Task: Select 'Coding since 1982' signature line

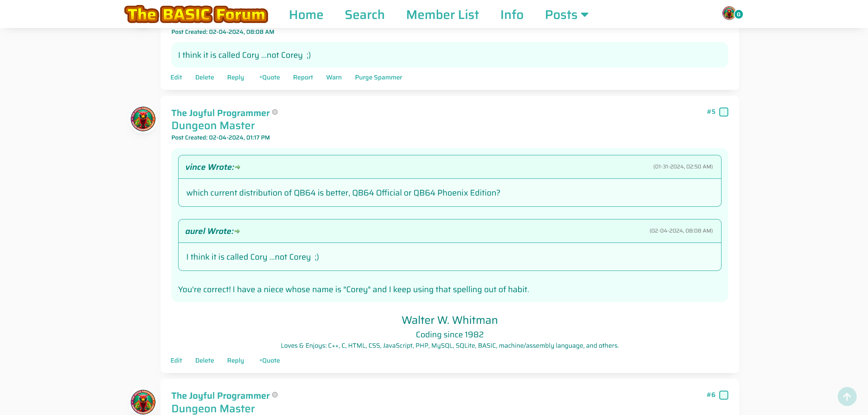Action: point(449,335)
